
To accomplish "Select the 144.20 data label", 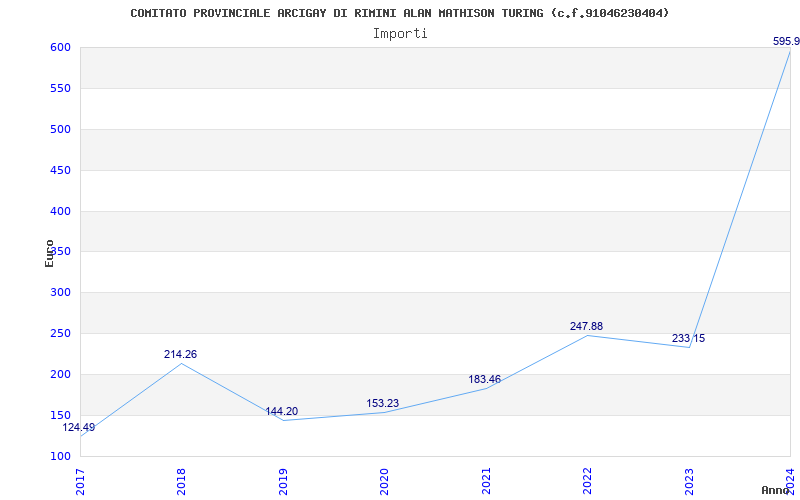I will pyautogui.click(x=282, y=411).
